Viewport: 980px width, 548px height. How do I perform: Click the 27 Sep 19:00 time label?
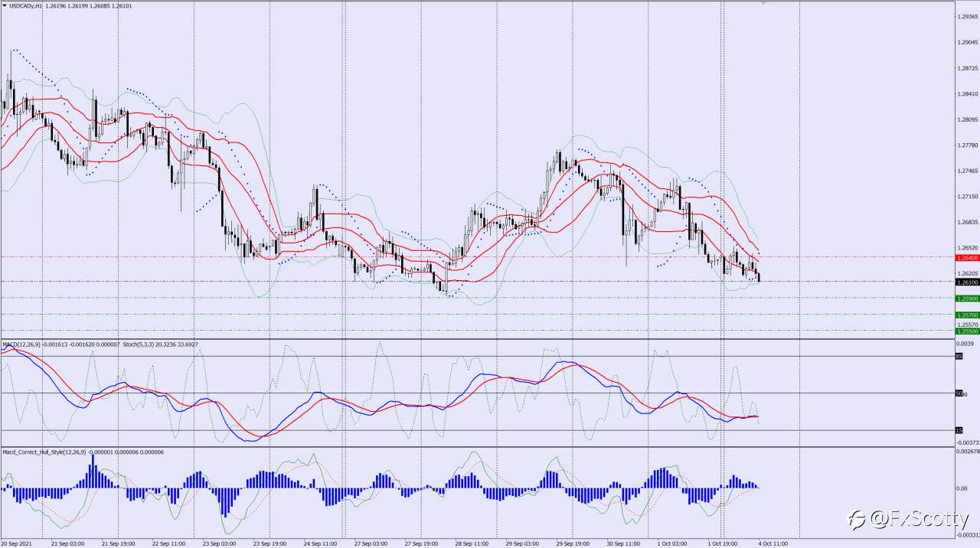point(421,543)
